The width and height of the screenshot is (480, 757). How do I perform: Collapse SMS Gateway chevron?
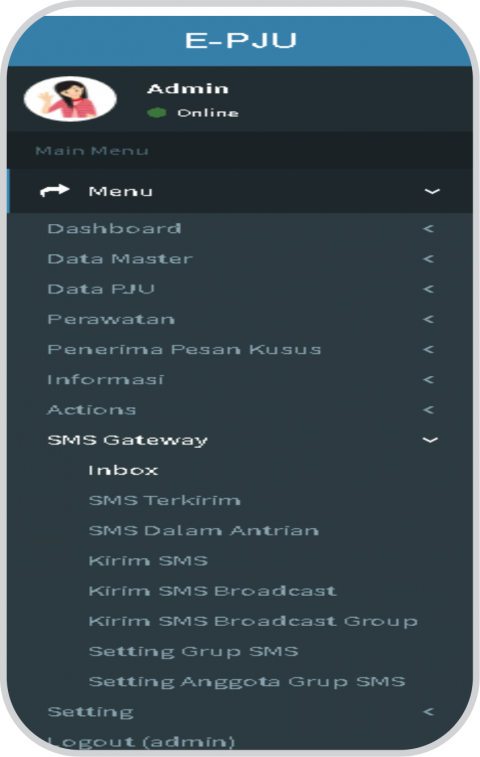(x=430, y=440)
